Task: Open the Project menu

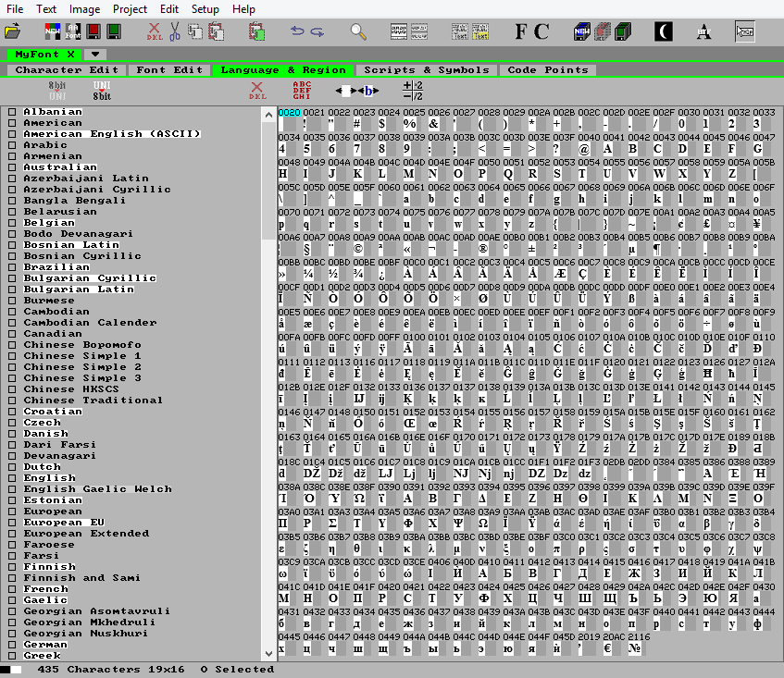Action: tap(130, 9)
